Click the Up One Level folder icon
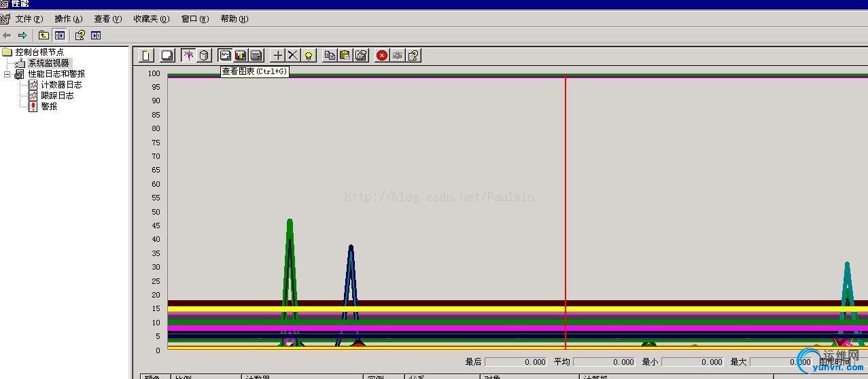868x379 pixels. click(44, 35)
